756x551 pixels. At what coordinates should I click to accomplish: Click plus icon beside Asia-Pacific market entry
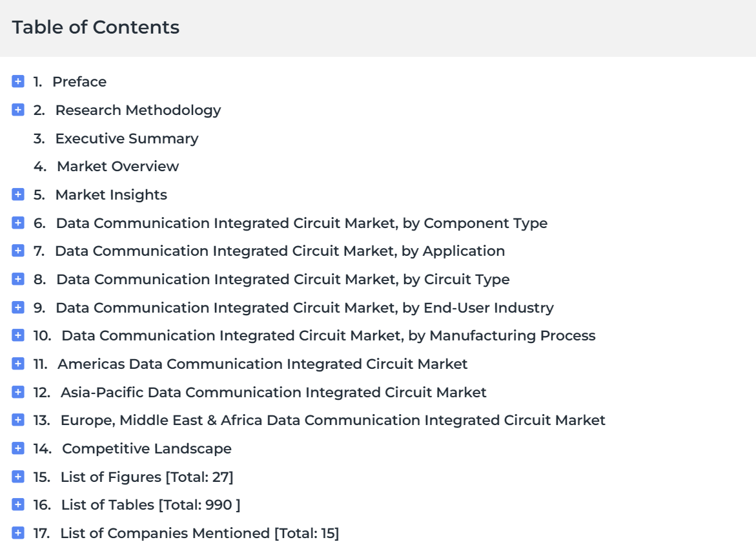click(18, 392)
